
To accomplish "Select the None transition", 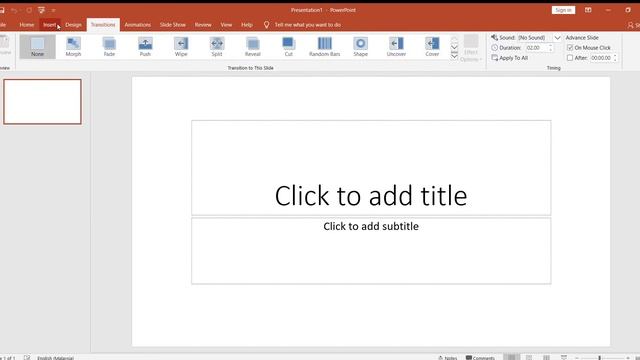I will pos(37,47).
